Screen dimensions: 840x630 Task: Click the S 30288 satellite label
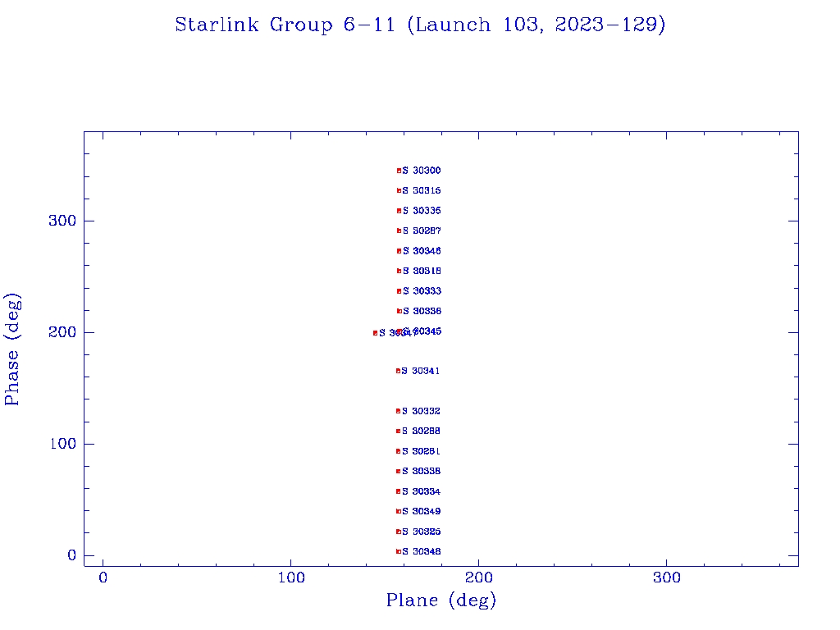pos(422,431)
